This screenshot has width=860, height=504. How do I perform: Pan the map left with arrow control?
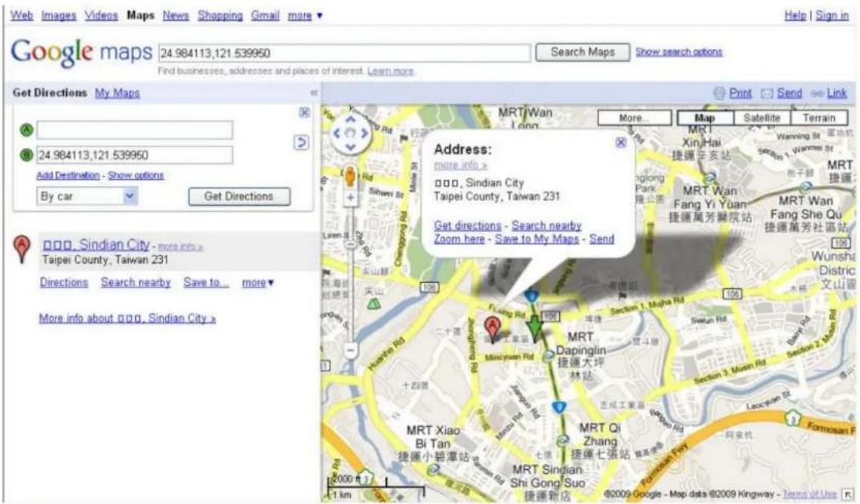tap(337, 133)
